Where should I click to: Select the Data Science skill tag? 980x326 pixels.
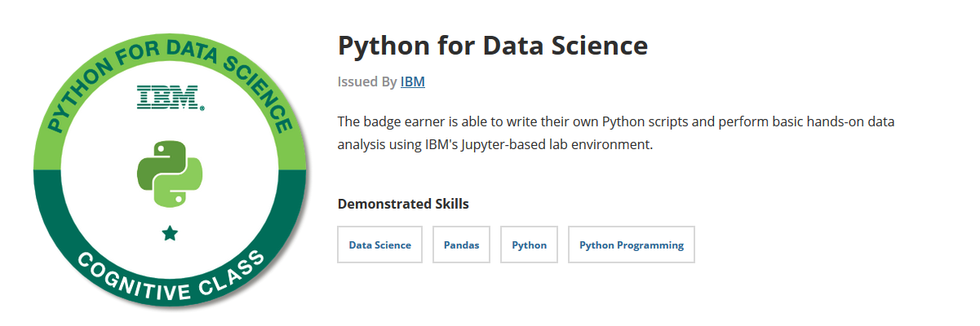click(x=380, y=244)
